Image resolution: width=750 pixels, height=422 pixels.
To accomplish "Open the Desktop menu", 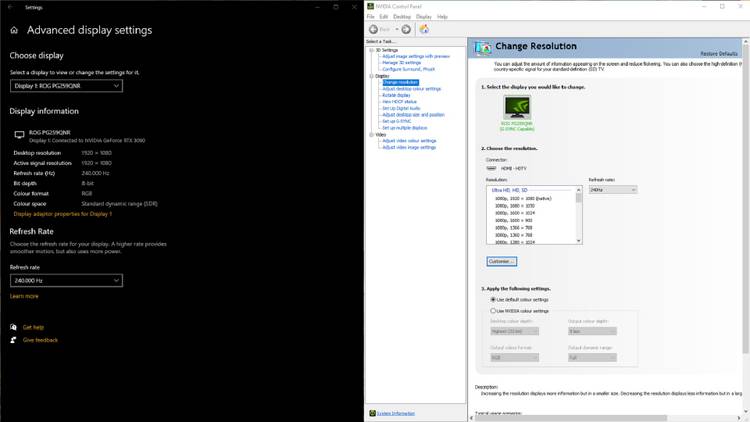I will [x=402, y=17].
